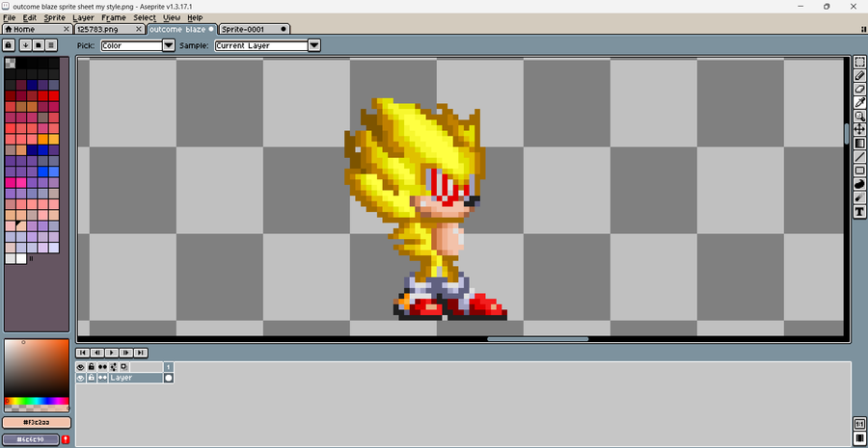The height and width of the screenshot is (448, 868).
Task: Click background color button #6c6c90
Action: click(x=31, y=439)
